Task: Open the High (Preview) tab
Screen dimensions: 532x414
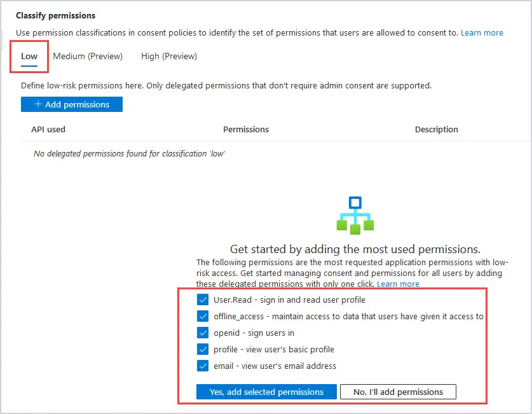Action: click(169, 57)
